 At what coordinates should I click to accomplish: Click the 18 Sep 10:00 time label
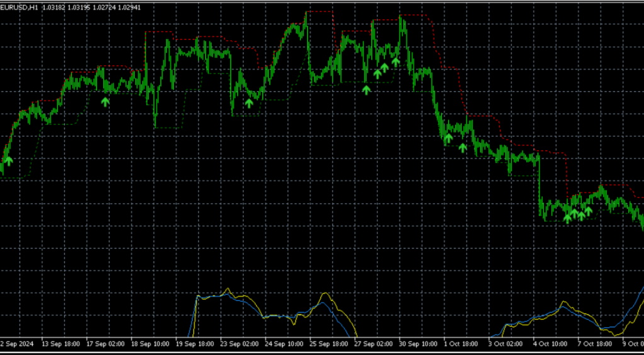[x=150, y=344]
